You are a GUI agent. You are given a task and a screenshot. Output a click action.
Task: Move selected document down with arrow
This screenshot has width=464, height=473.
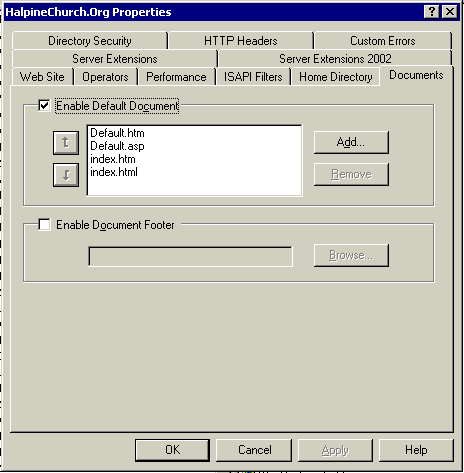(x=66, y=175)
